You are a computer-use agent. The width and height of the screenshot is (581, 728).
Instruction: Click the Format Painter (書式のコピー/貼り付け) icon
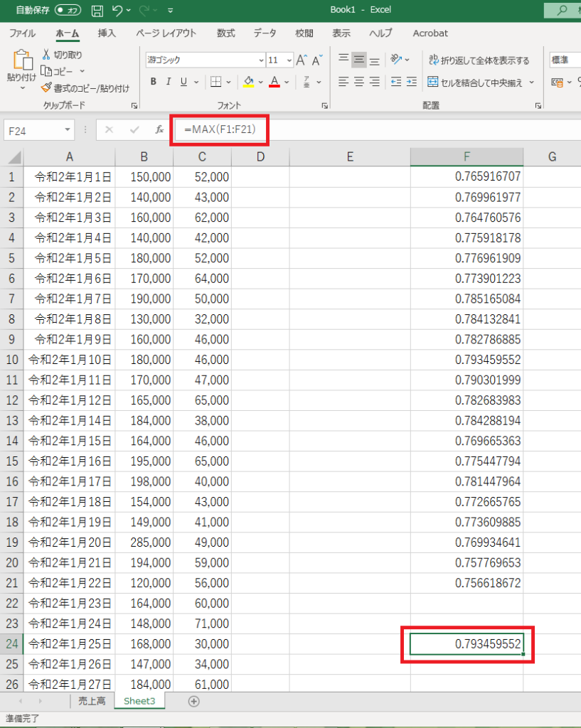(46, 88)
